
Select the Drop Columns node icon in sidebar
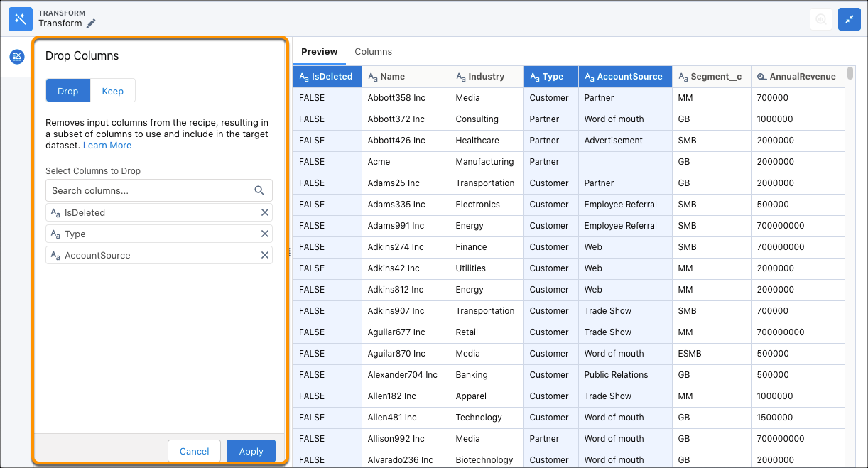click(x=16, y=57)
